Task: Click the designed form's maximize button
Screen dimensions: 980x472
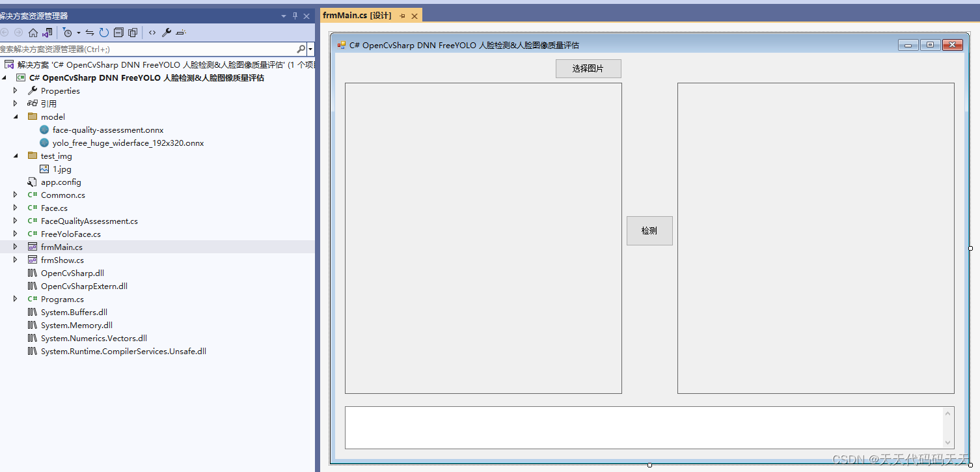Action: click(x=931, y=44)
